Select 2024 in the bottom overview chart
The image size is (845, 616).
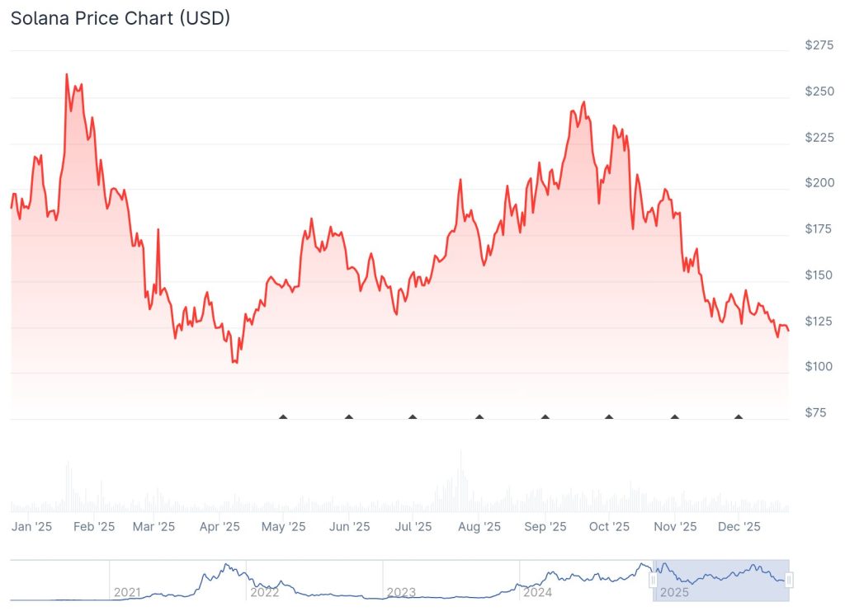[537, 591]
